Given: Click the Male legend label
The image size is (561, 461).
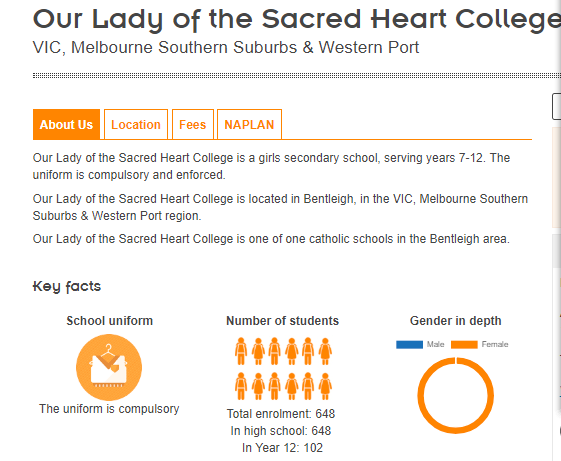Looking at the screenshot, I should (435, 344).
